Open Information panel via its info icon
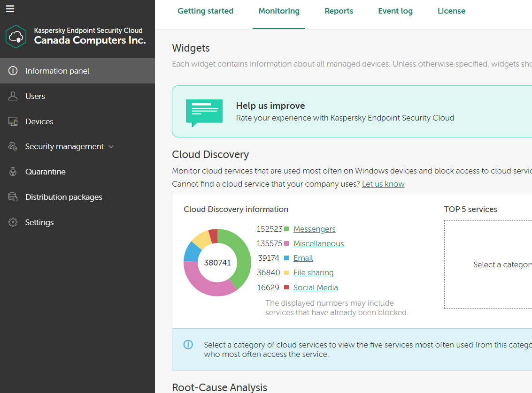The image size is (532, 393). point(13,71)
